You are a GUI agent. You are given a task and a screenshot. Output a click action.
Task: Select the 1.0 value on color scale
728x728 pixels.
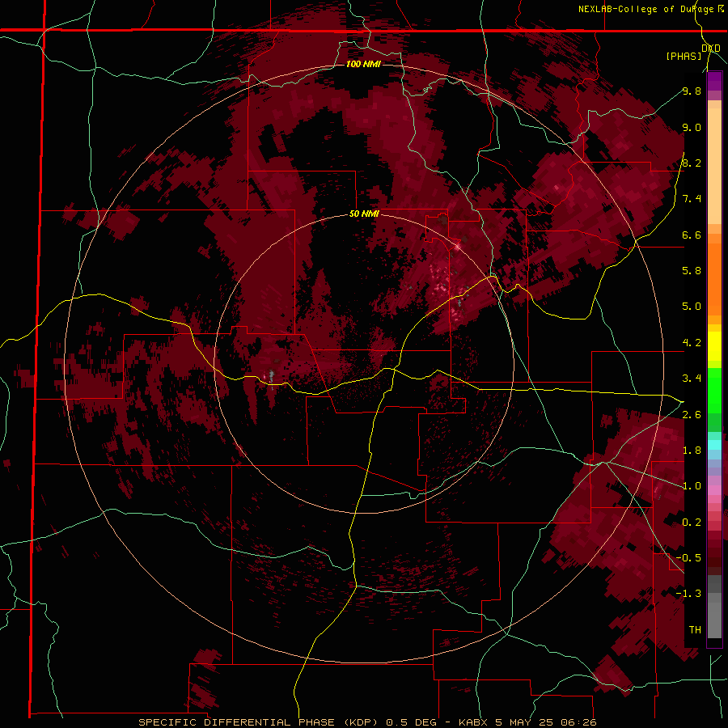(x=692, y=486)
